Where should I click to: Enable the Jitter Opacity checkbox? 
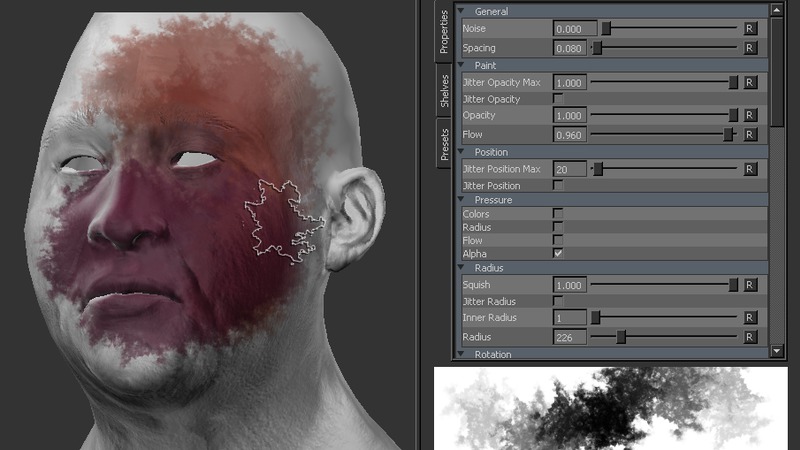point(558,99)
